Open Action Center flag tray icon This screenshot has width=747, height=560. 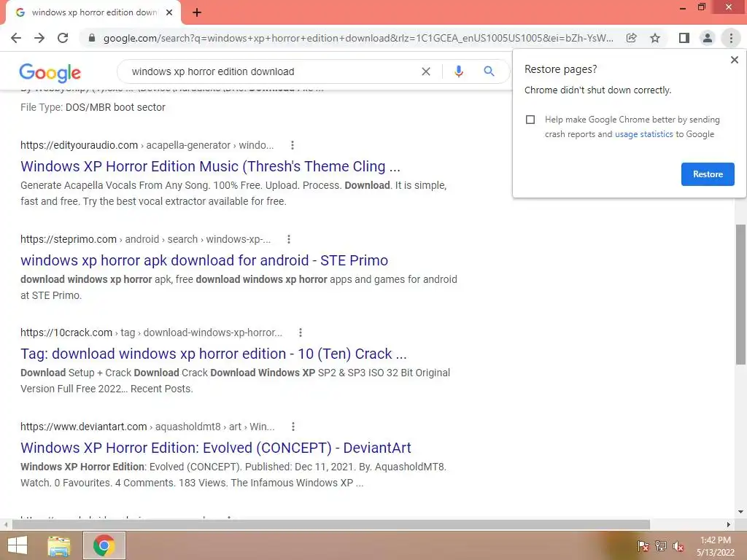(x=643, y=546)
